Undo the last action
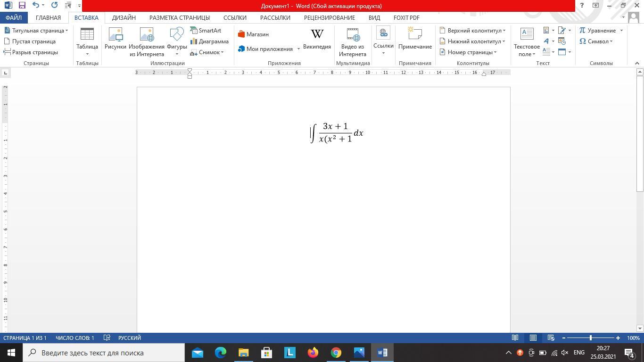The height and width of the screenshot is (362, 644). click(x=36, y=6)
